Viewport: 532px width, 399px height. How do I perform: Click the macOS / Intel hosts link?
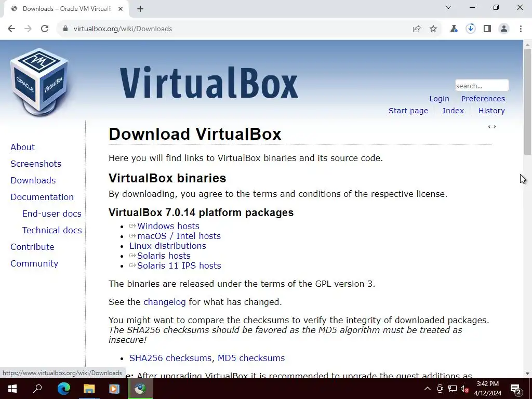point(179,236)
